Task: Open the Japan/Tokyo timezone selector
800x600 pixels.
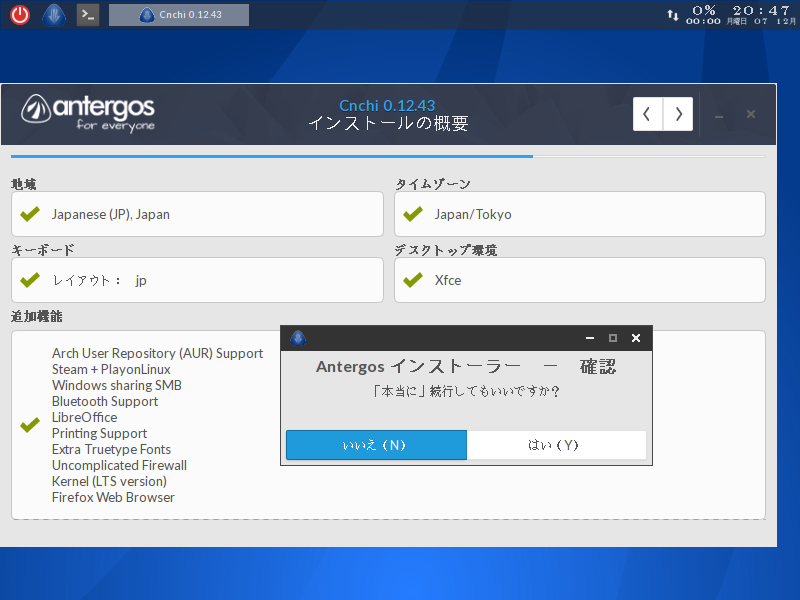Action: pos(580,214)
